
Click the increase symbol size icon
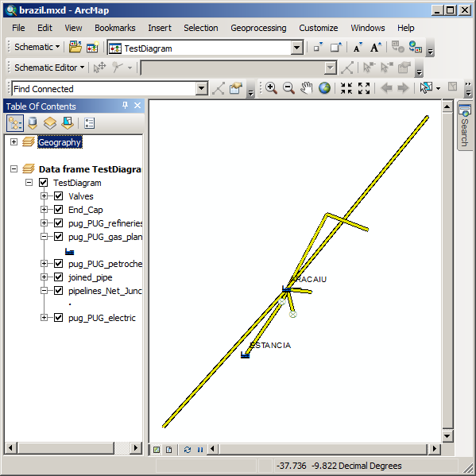point(336,48)
